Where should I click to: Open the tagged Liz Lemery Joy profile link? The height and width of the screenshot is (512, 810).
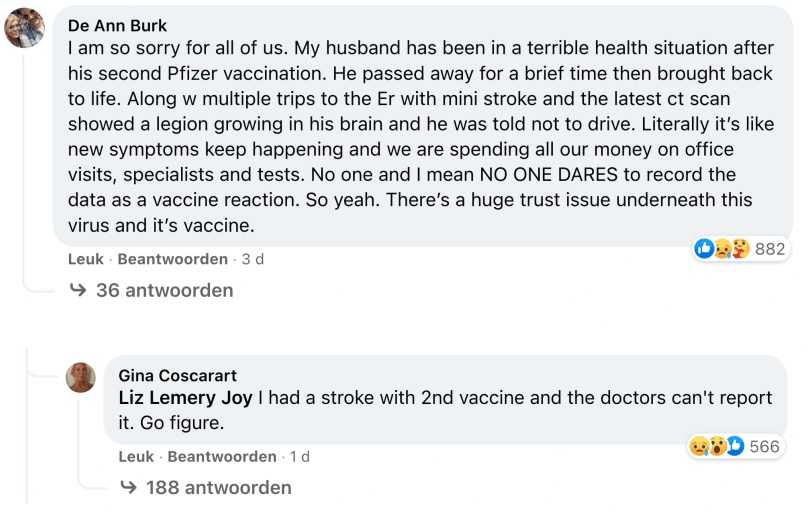(x=186, y=398)
